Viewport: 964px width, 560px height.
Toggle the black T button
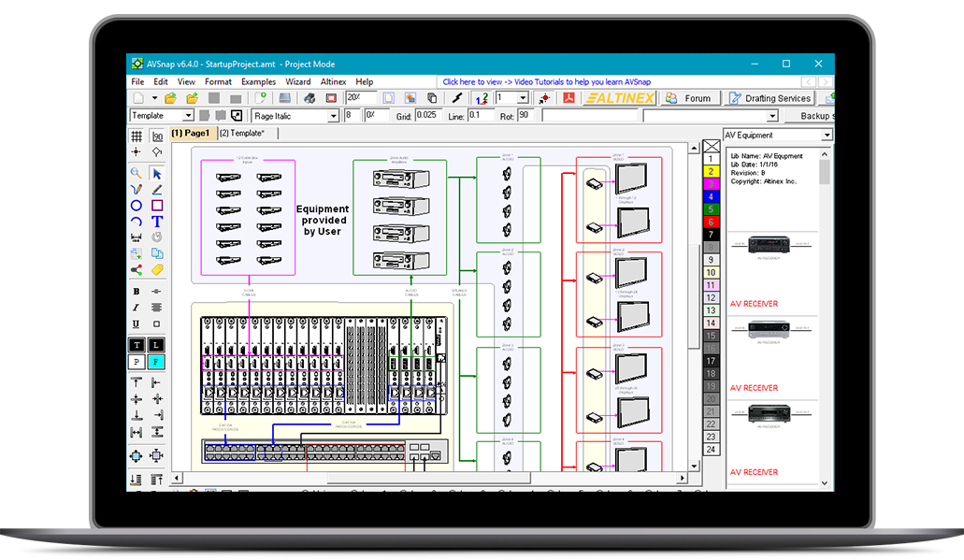click(x=137, y=345)
